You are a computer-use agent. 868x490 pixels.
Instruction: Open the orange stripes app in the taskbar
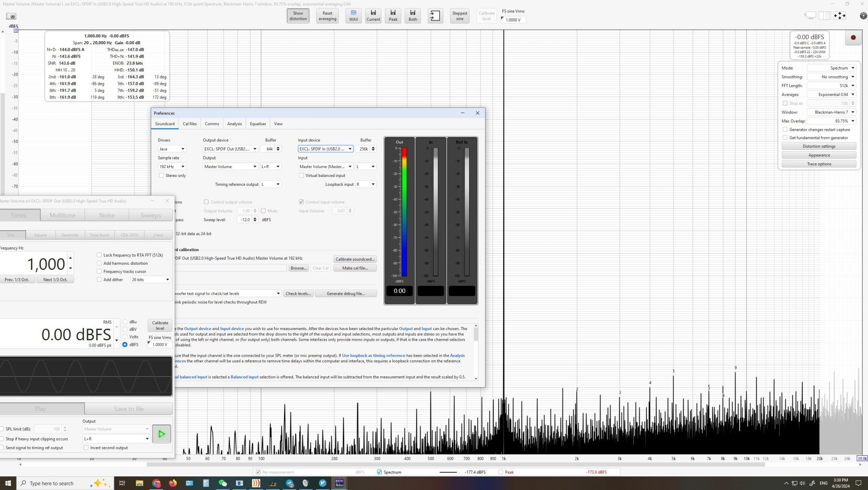[256, 483]
